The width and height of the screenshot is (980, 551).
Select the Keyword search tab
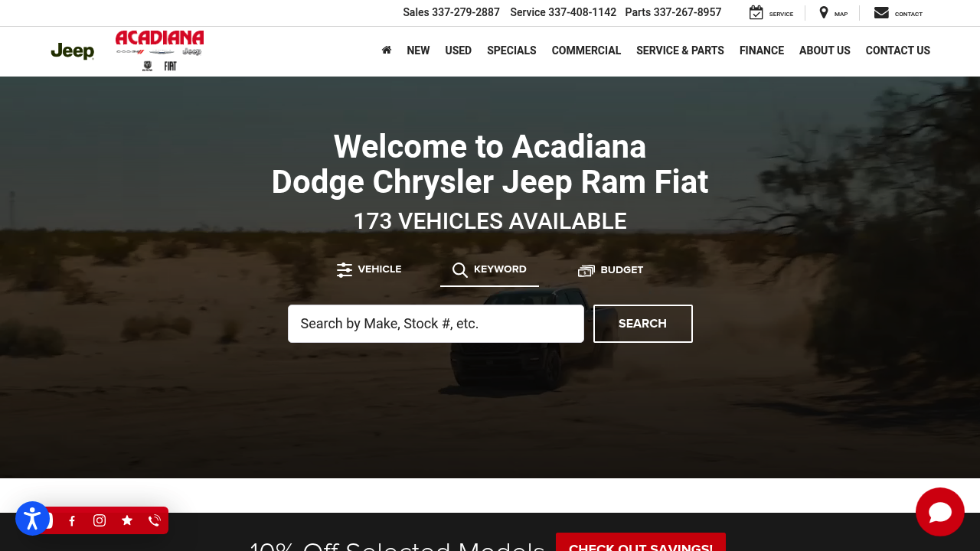(489, 269)
